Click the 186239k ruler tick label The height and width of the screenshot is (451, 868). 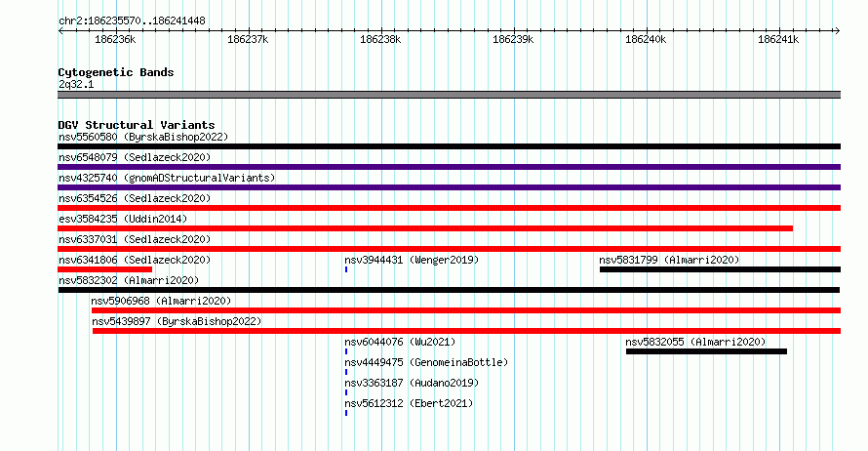513,40
